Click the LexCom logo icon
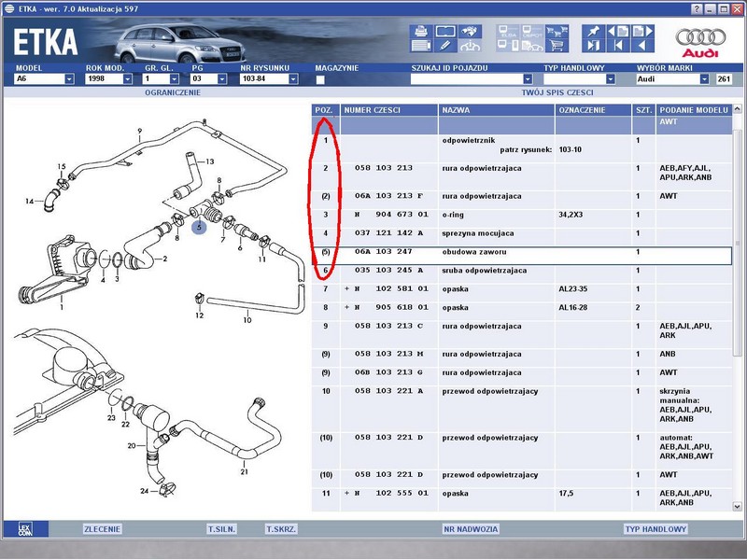747x560 pixels. point(25,529)
